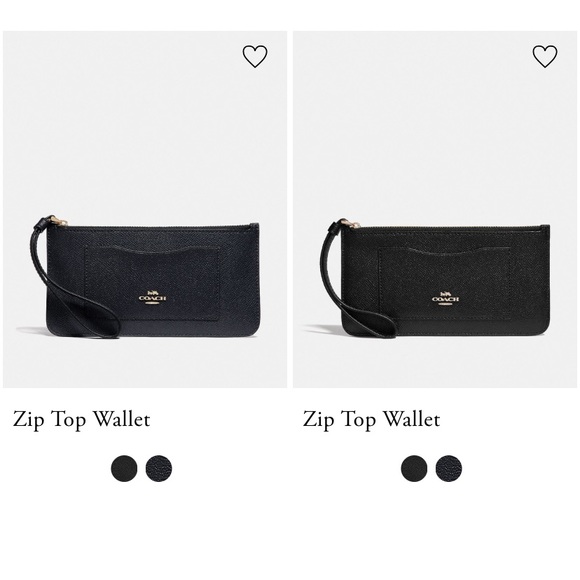Open the left navy wallet product image
Screen dimensions: 580x580
click(x=145, y=209)
